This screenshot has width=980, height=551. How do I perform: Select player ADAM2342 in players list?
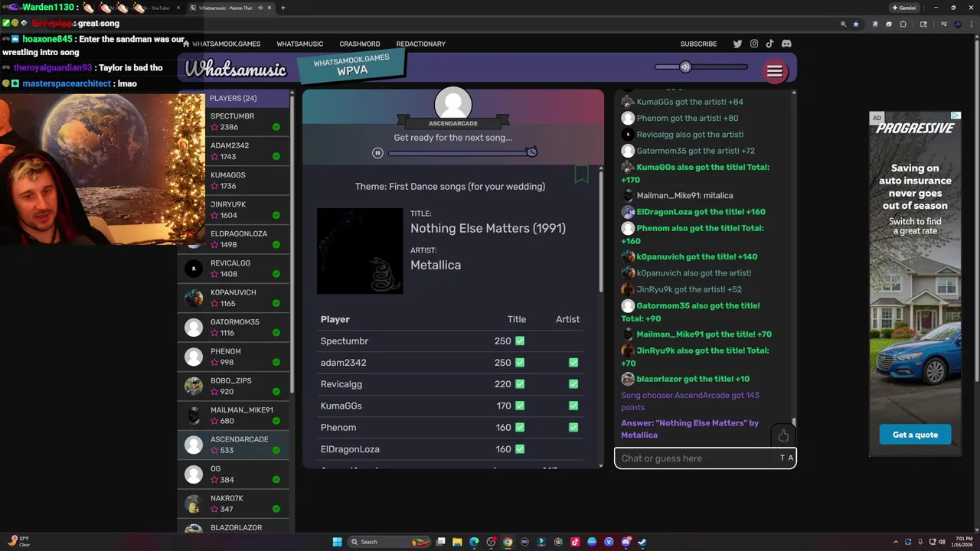234,151
